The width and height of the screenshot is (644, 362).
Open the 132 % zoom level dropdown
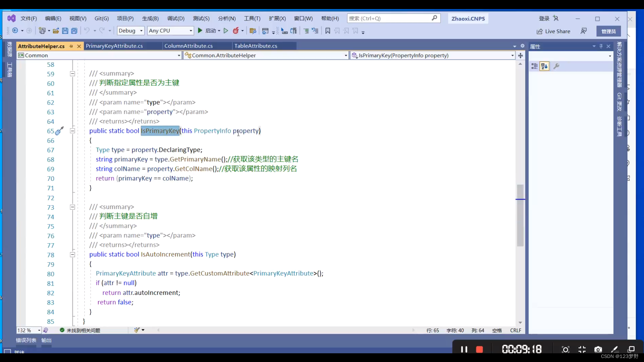(29, 330)
